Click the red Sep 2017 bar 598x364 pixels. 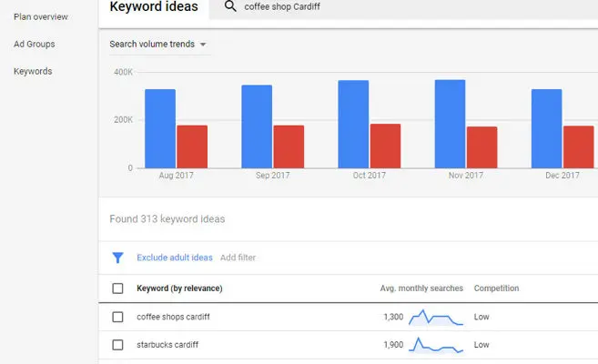[x=289, y=147]
